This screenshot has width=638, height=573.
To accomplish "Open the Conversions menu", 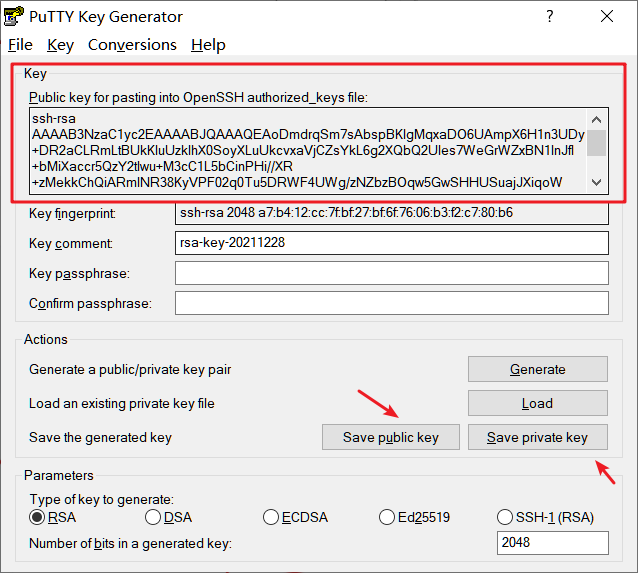I will (132, 45).
